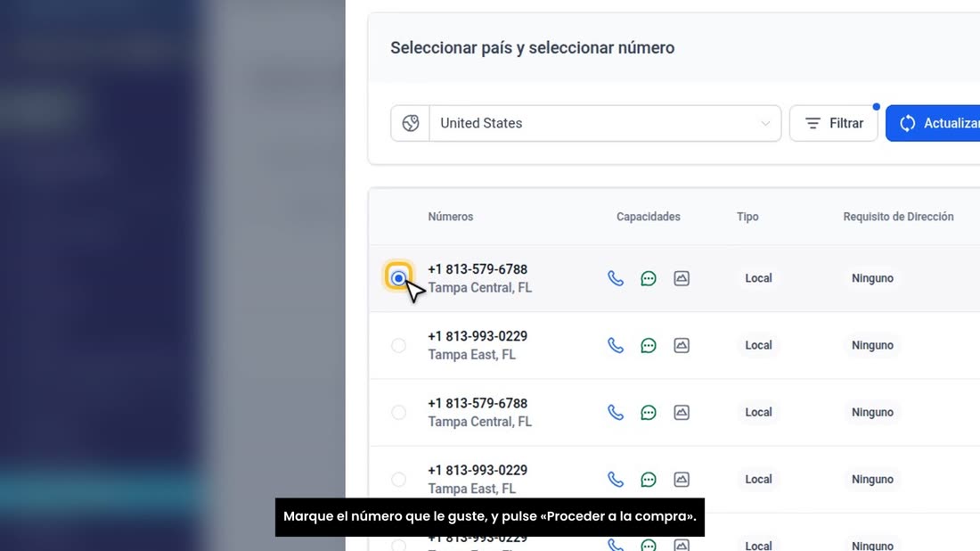980x551 pixels.
Task: Click the phone icon in the Tampa East row under the selected one
Action: coord(616,345)
